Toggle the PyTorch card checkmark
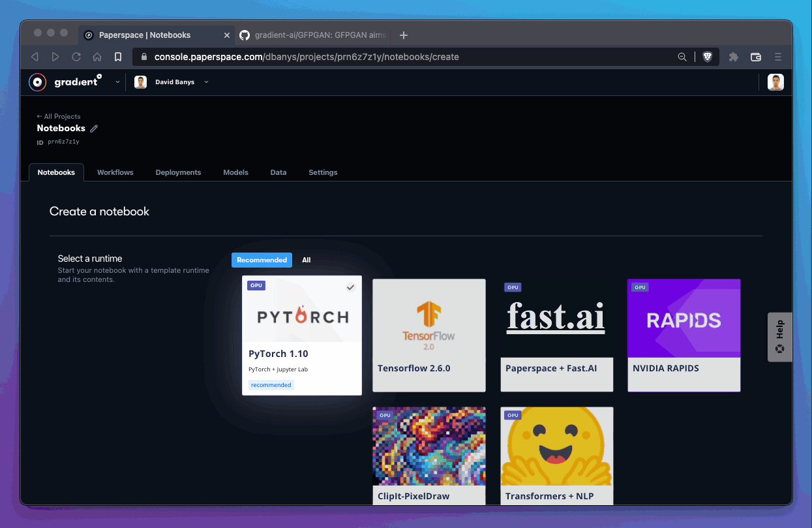Screen dimensions: 812x528 tap(350, 287)
